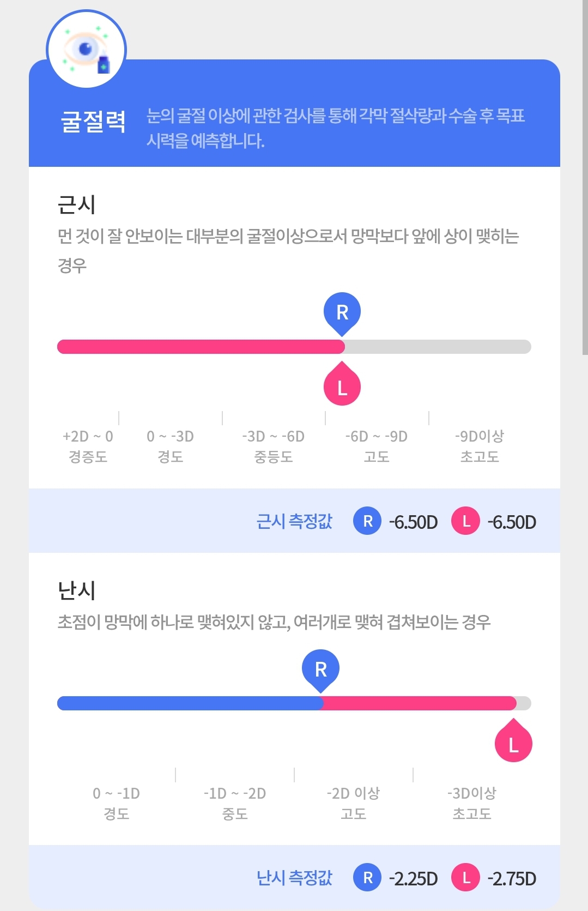Viewport: 588px width, 911px height.
Task: Click the blue segment of astigmatism bar
Action: coord(190,703)
